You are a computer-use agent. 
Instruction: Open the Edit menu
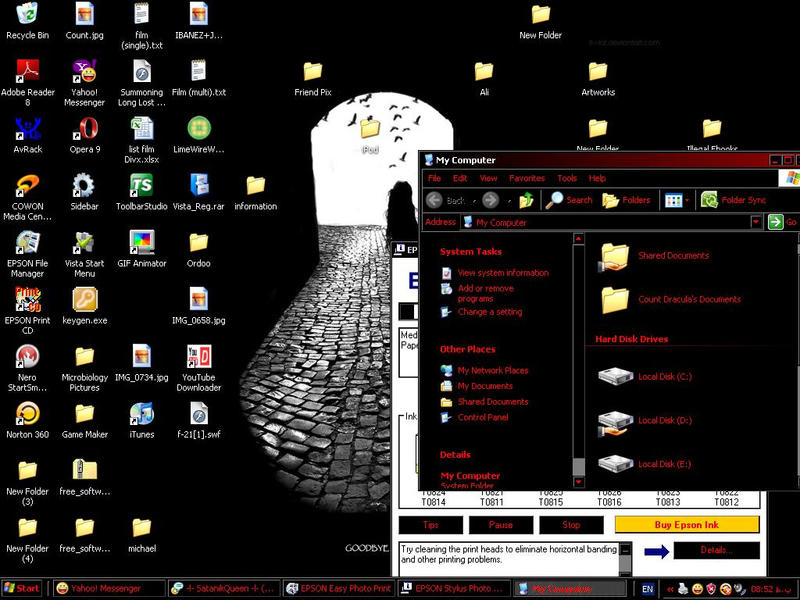(x=460, y=178)
